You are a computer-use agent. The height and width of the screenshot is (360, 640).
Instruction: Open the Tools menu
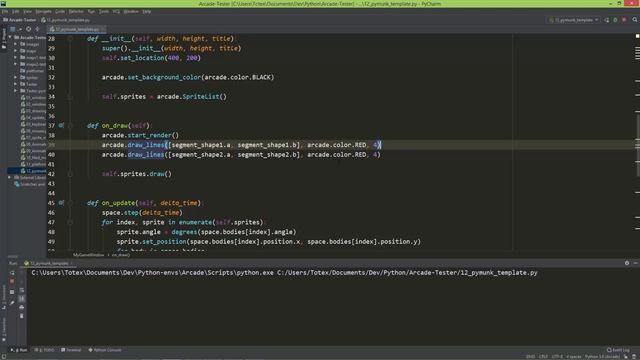pos(104,11)
